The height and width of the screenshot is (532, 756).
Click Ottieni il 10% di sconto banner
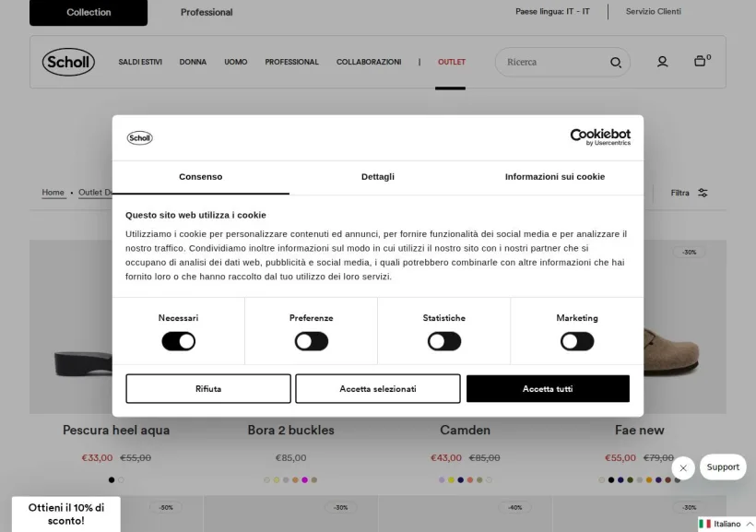(66, 514)
